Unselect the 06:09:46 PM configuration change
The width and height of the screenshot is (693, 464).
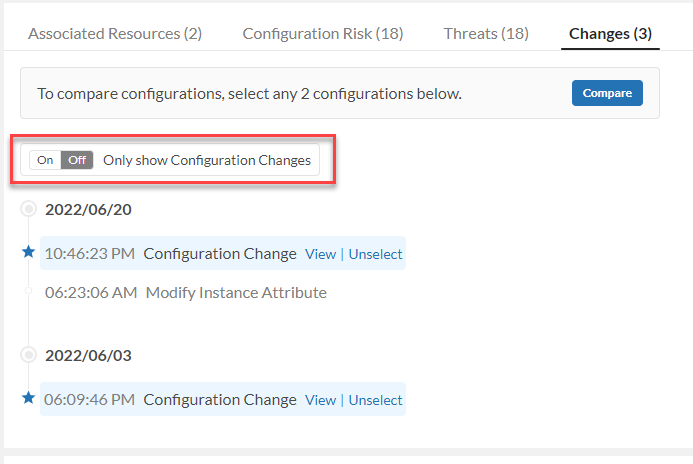pyautogui.click(x=375, y=400)
